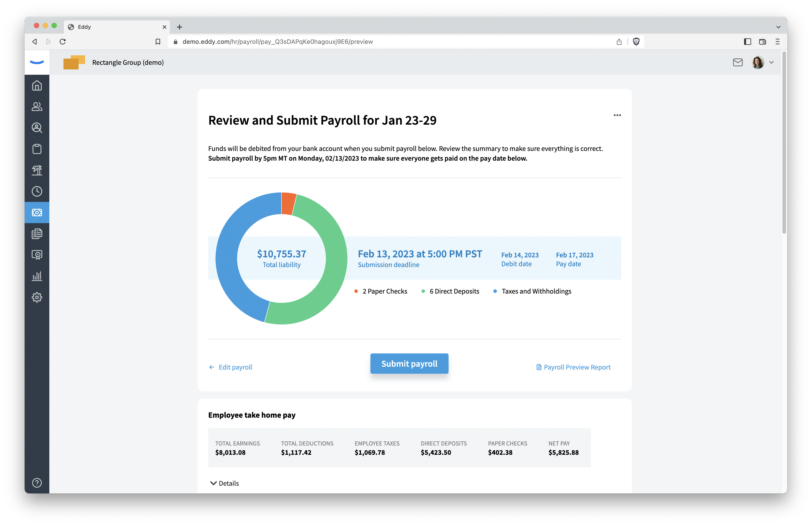Screen dimensions: 812x526
Task: Open the Documents sidebar icon
Action: point(37,233)
